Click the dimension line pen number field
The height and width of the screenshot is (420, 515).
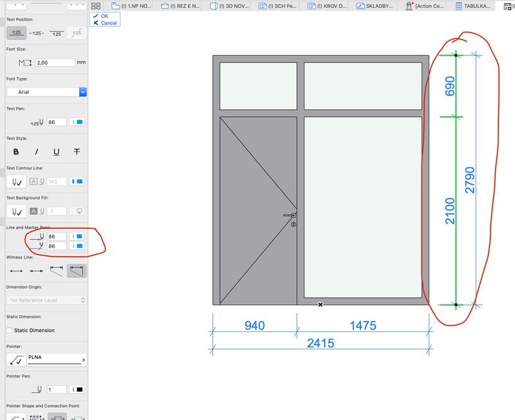[x=57, y=237]
